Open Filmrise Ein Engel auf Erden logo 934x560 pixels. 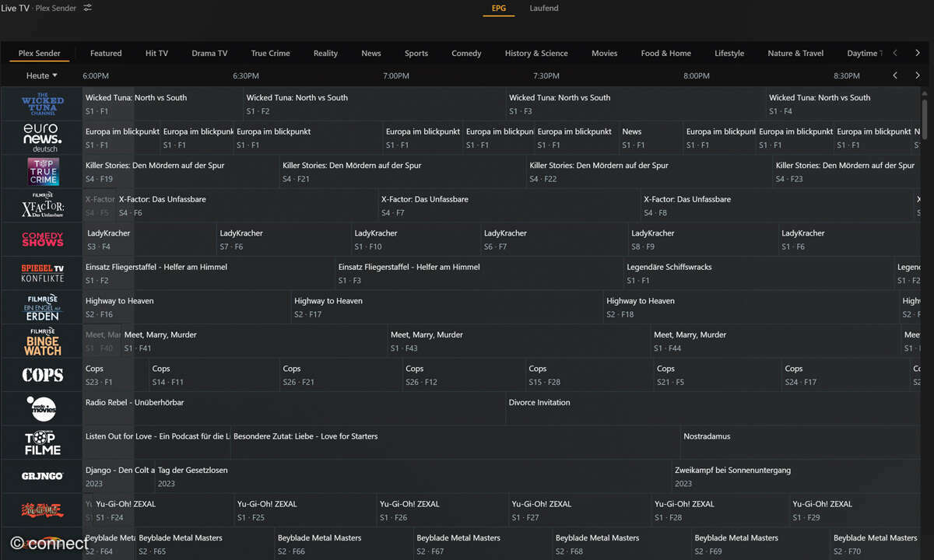click(42, 307)
